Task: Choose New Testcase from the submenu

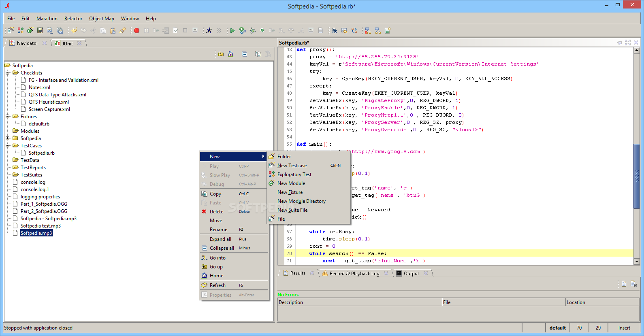Action: coord(309,166)
